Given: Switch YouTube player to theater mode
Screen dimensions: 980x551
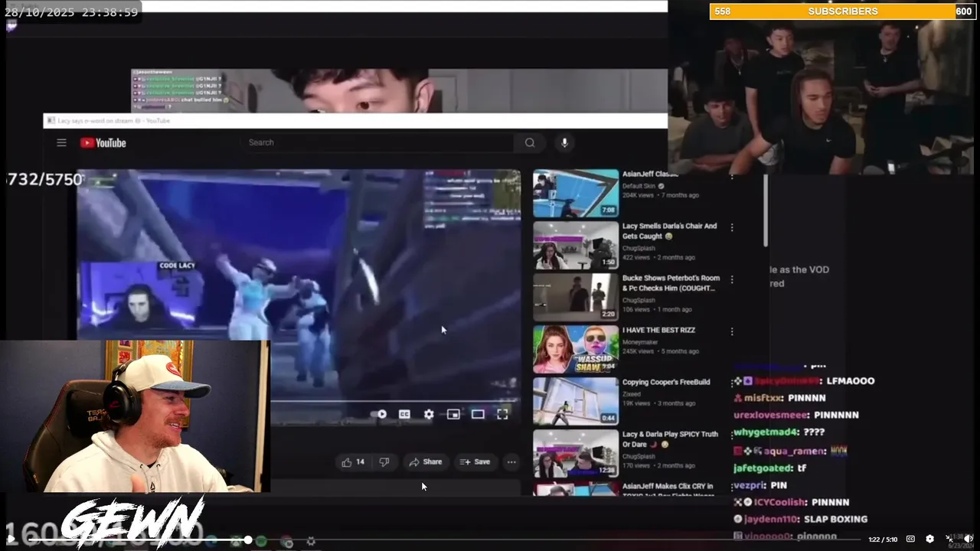Looking at the screenshot, I should (478, 414).
